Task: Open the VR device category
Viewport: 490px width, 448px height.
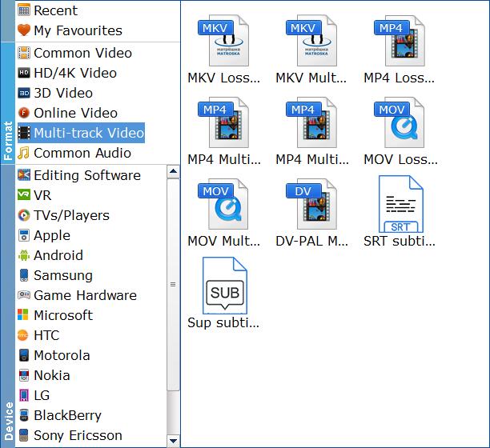Action: click(x=34, y=195)
